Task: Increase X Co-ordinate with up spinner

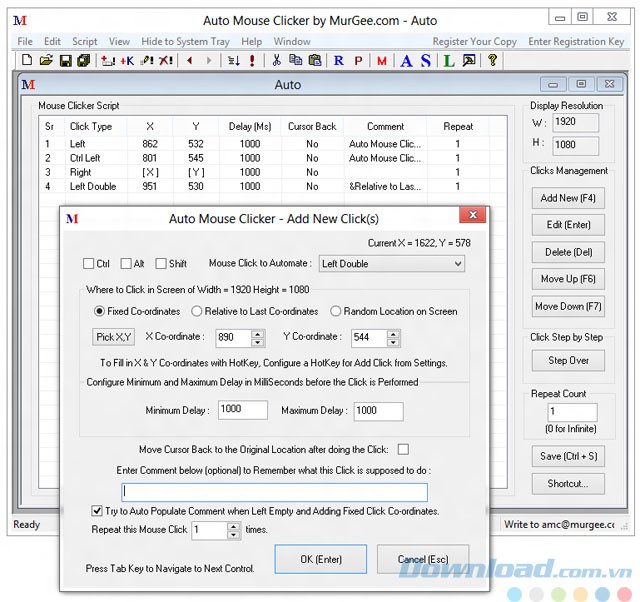Action: 257,334
